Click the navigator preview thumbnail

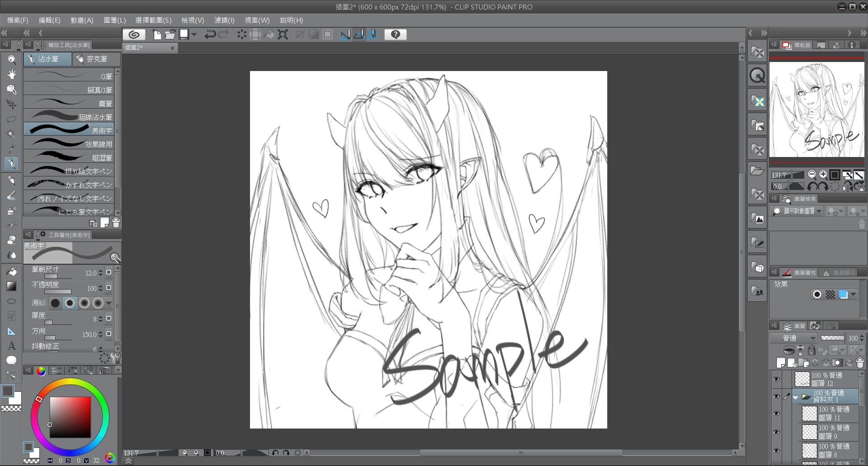point(817,109)
